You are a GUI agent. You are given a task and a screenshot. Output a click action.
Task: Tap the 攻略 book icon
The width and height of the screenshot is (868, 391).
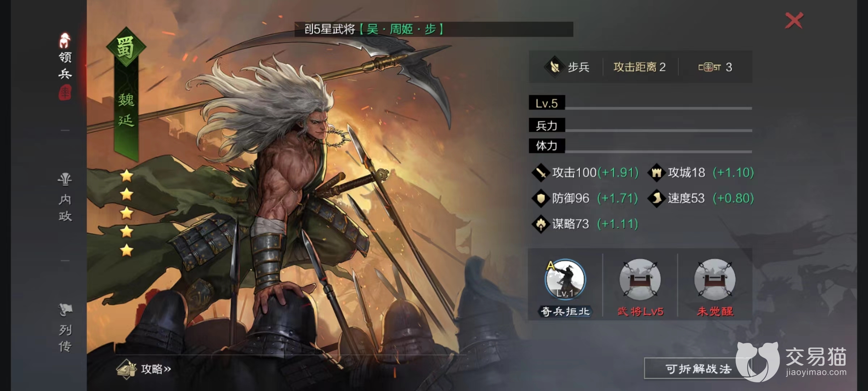[126, 369]
